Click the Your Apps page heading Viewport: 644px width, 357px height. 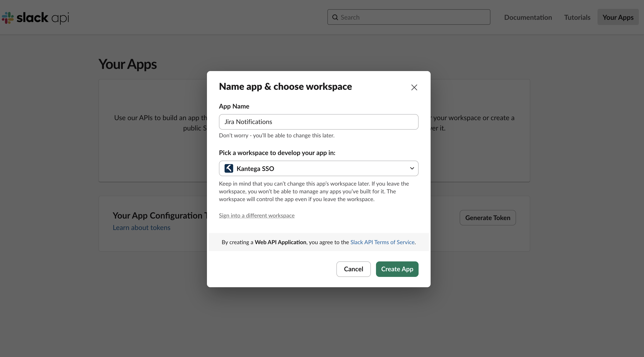128,64
